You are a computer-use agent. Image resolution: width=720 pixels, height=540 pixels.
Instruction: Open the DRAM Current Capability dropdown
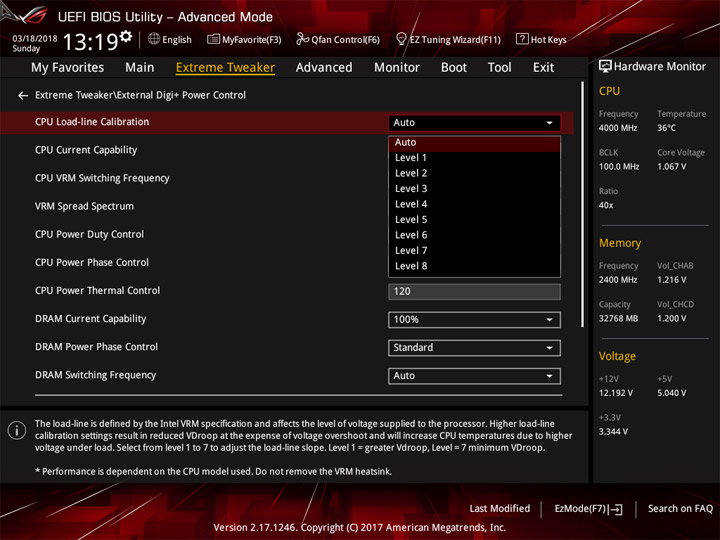pyautogui.click(x=474, y=320)
